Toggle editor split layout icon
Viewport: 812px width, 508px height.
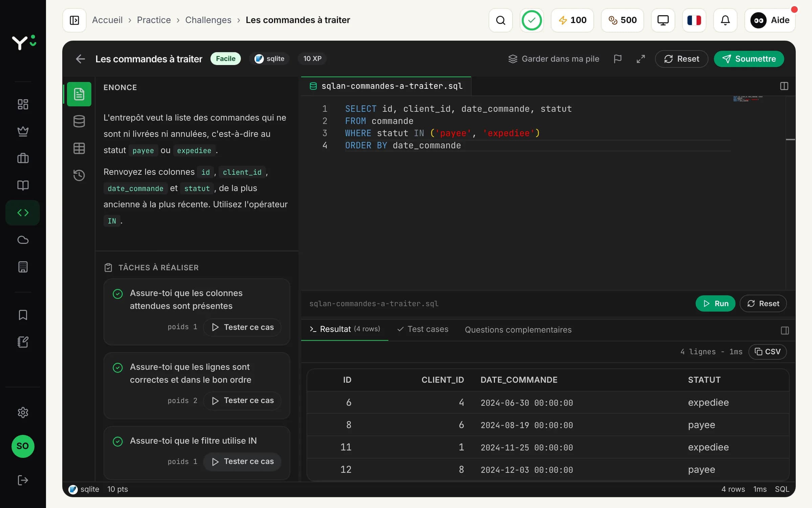click(x=784, y=86)
